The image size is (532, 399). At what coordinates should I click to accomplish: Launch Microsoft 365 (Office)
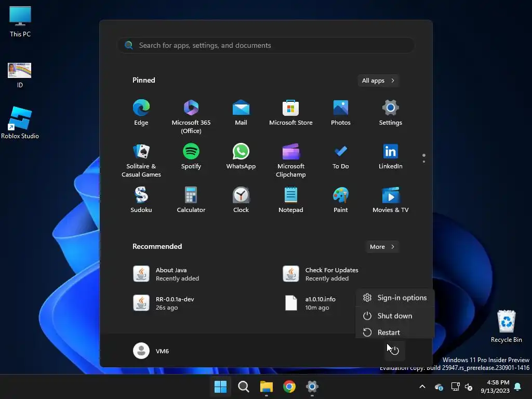coord(191,117)
